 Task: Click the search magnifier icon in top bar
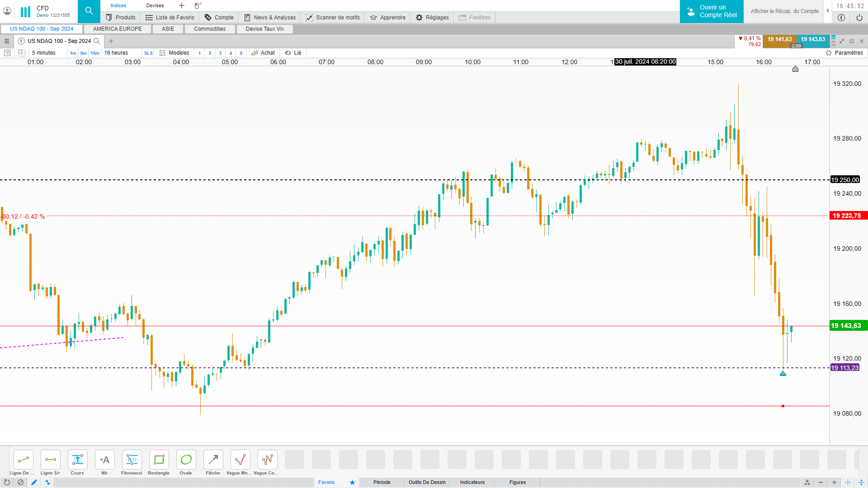89,11
